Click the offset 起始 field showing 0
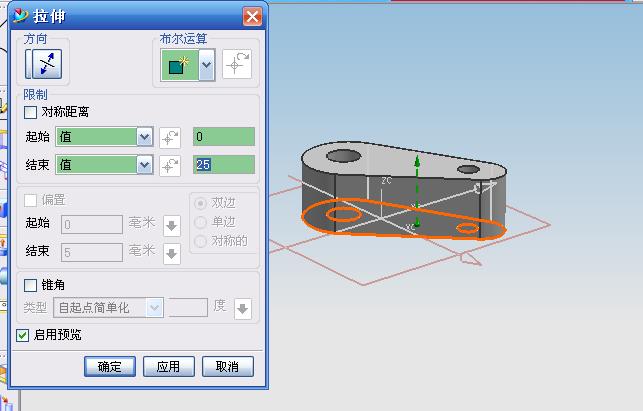Viewport: 643px width, 411px height. 92,224
